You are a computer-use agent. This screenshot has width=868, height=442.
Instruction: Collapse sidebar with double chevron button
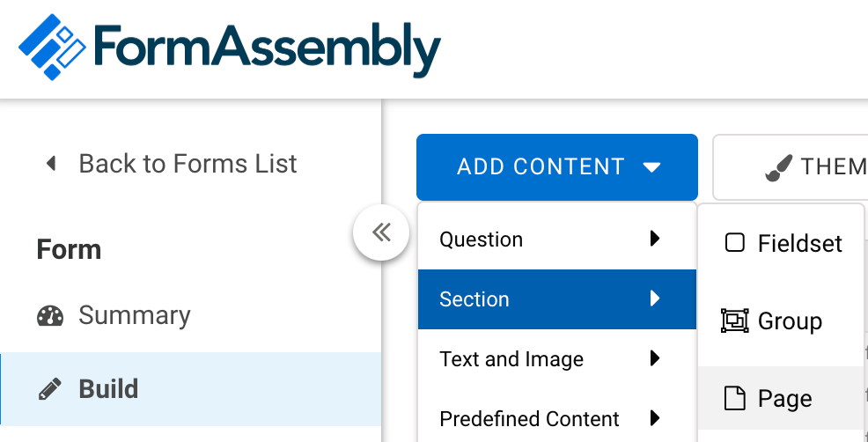tap(381, 232)
